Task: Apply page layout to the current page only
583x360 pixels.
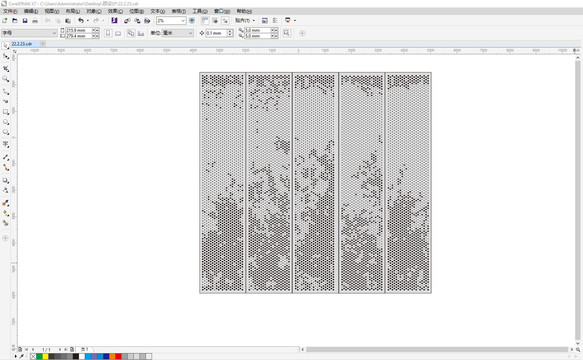Action: click(141, 33)
